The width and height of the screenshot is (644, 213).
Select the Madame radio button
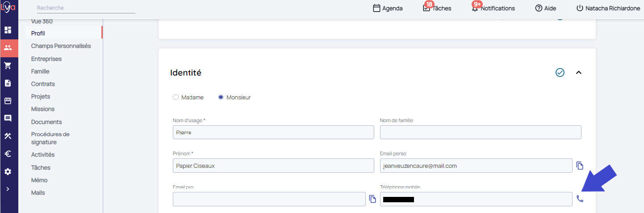point(176,97)
